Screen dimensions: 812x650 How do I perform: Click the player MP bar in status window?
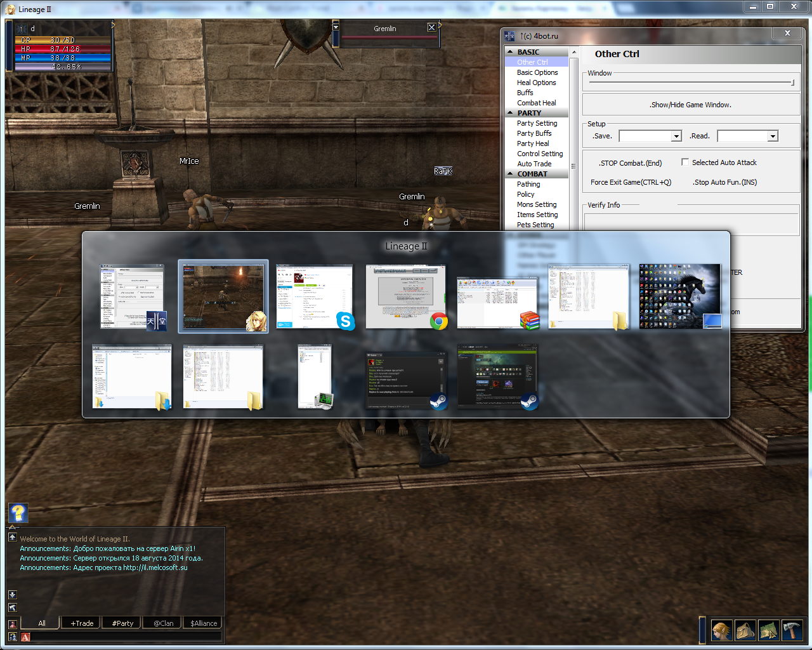[x=63, y=58]
